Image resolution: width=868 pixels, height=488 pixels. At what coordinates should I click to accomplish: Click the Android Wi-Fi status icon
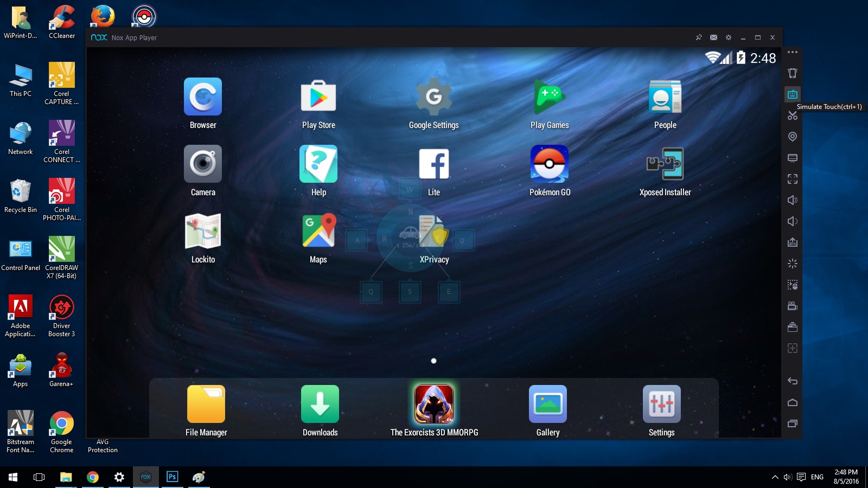[x=712, y=57]
